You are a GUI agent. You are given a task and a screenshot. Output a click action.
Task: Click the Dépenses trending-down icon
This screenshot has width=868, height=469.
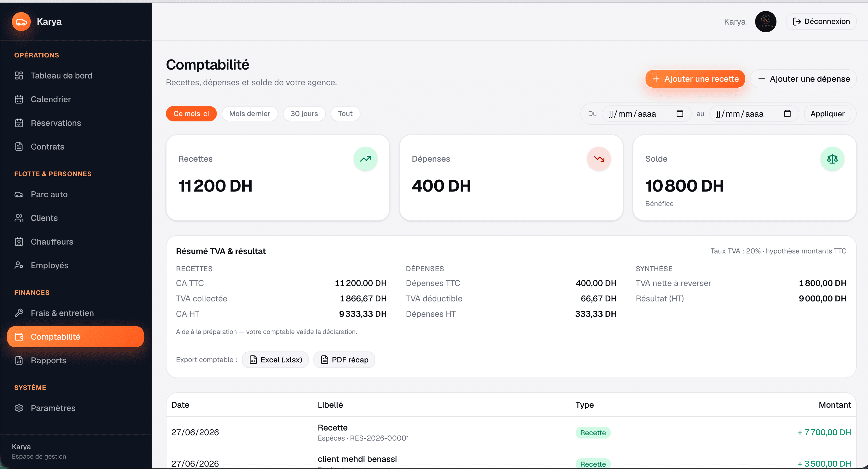[x=599, y=159]
